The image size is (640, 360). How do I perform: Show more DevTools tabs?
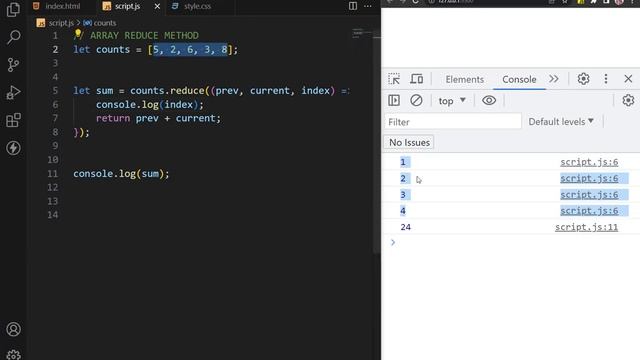(x=554, y=79)
